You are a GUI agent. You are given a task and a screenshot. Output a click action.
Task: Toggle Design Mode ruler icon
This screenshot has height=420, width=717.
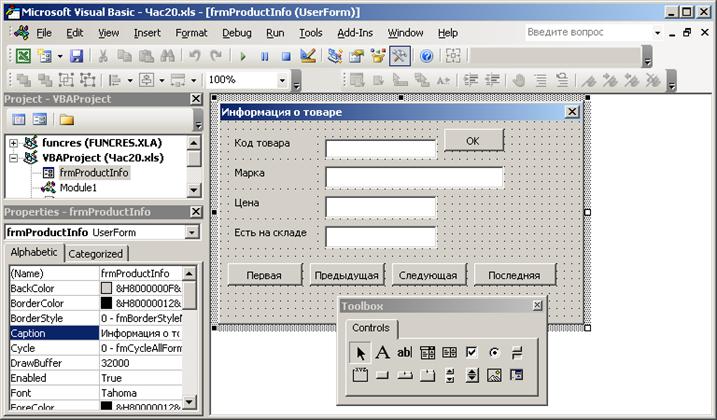click(x=308, y=56)
